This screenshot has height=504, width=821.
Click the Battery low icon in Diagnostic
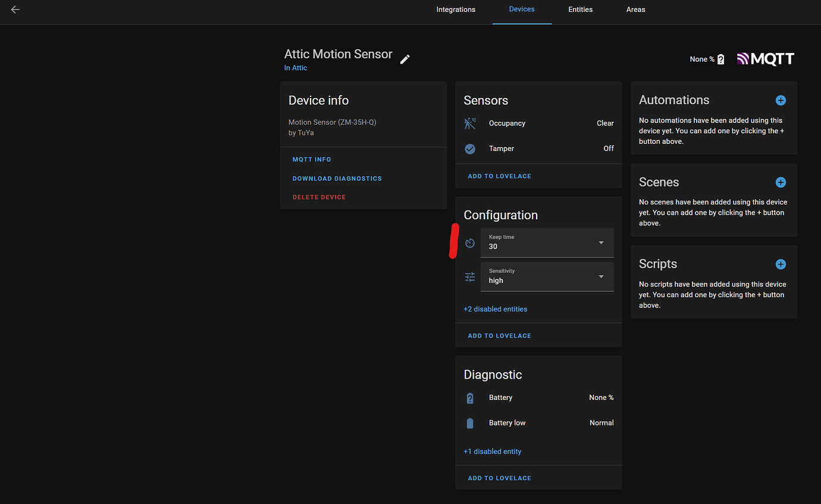(469, 423)
